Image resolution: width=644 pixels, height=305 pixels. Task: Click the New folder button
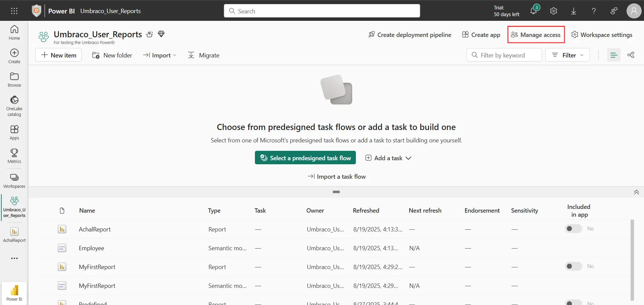point(112,55)
